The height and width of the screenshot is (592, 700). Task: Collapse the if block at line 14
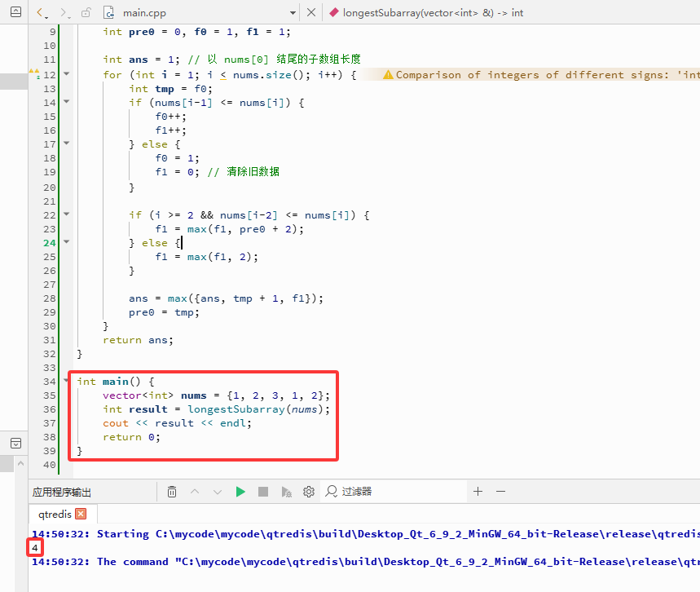point(67,102)
